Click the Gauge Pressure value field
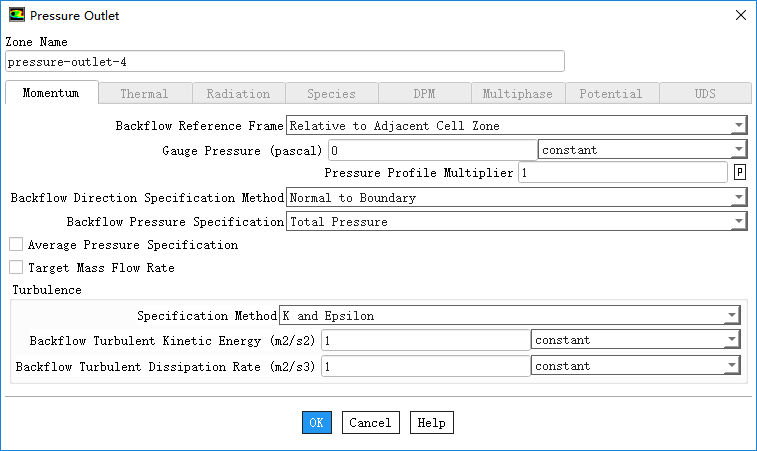This screenshot has height=451, width=757. click(x=431, y=150)
